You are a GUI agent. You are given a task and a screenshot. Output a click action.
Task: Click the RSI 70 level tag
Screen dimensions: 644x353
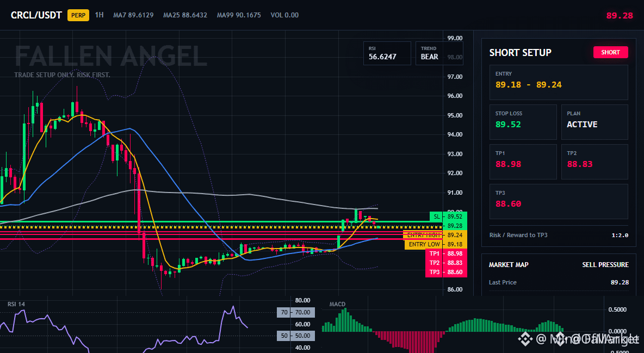(296, 312)
